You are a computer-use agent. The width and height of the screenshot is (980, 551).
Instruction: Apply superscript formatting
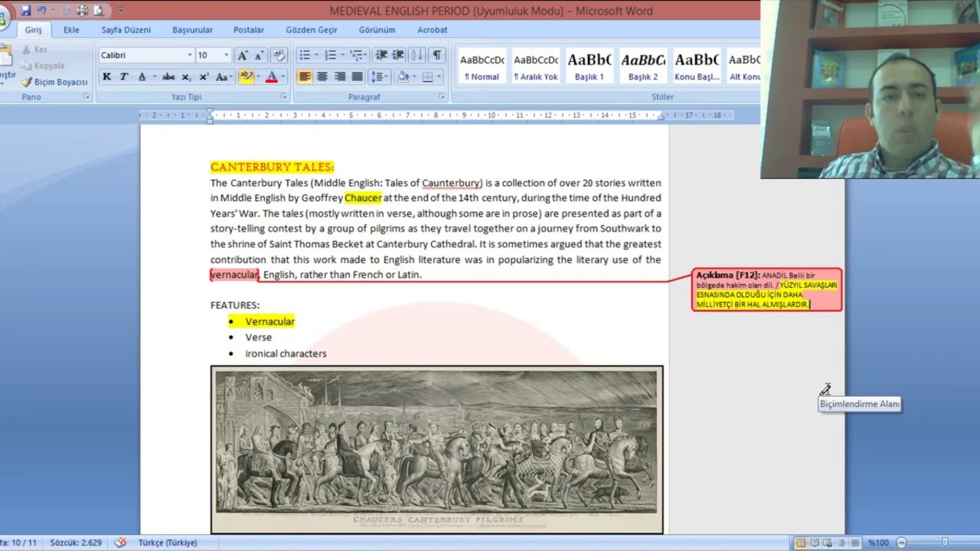point(204,77)
